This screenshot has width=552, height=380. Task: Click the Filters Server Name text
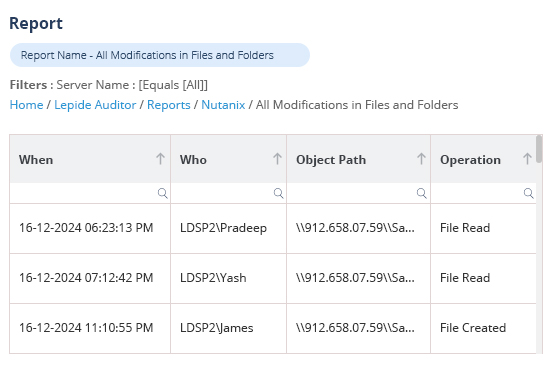[x=109, y=85]
